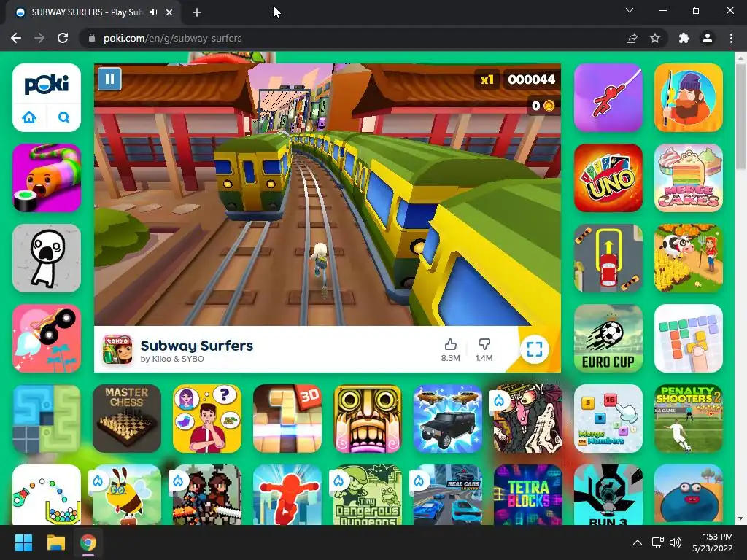This screenshot has width=747, height=560.
Task: Open Poki home page icon
Action: [x=29, y=117]
